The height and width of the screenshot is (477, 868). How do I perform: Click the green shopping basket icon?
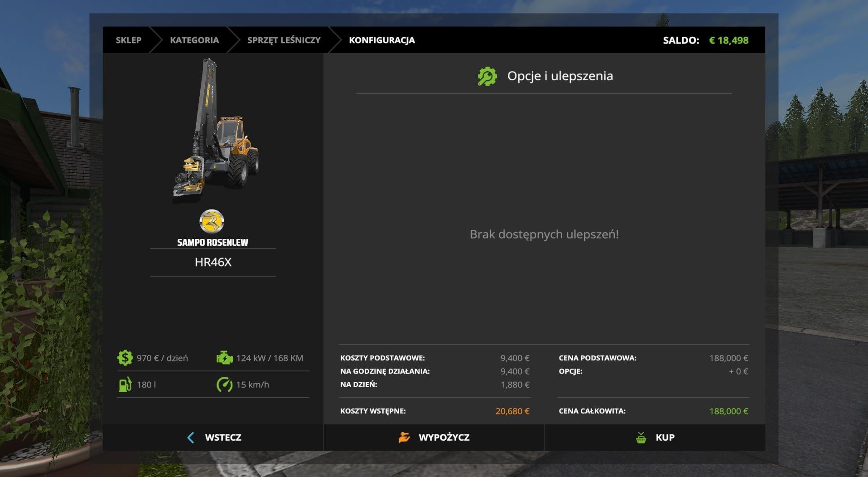click(641, 438)
